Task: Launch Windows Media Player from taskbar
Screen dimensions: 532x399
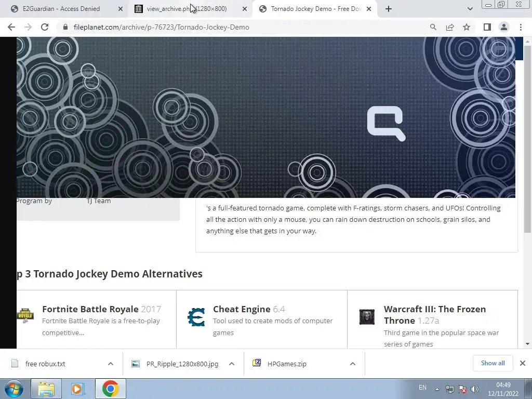Action: click(x=78, y=389)
